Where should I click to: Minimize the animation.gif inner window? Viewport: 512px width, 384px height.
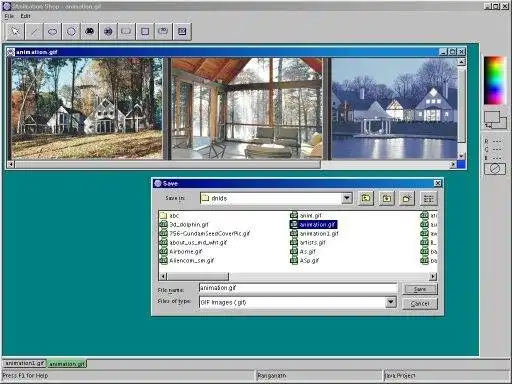point(443,52)
